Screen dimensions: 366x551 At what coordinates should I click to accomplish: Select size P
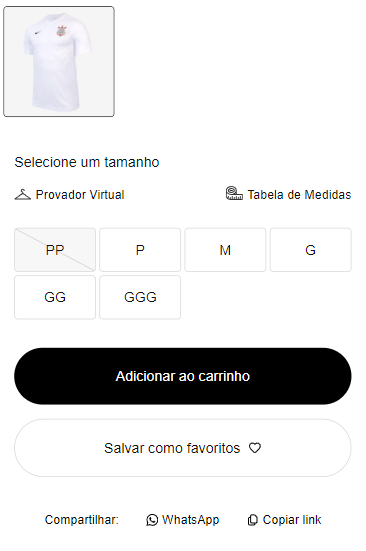[x=140, y=250]
